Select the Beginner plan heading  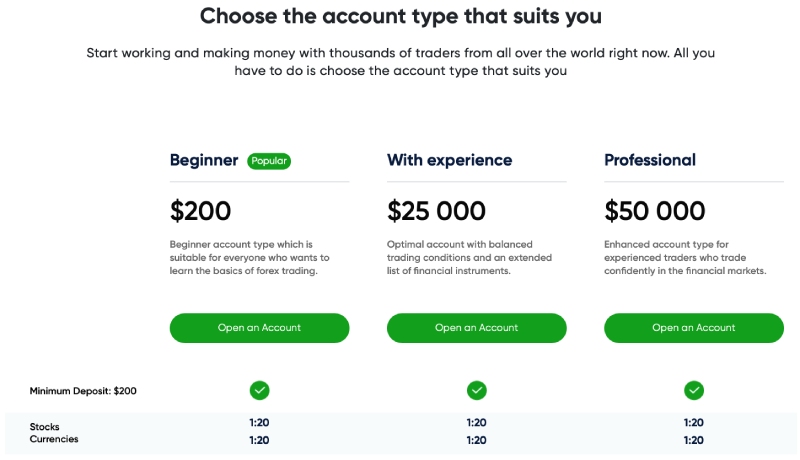pyautogui.click(x=204, y=160)
